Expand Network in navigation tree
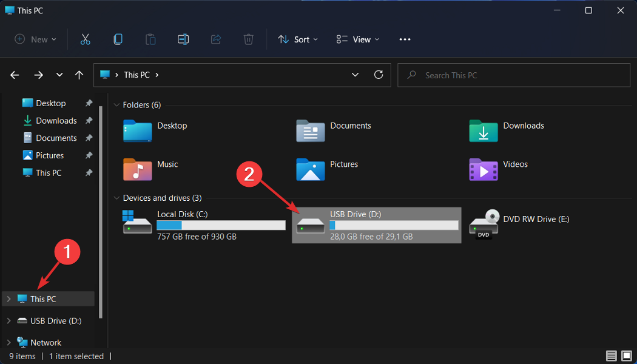This screenshot has height=364, width=637. [8, 343]
